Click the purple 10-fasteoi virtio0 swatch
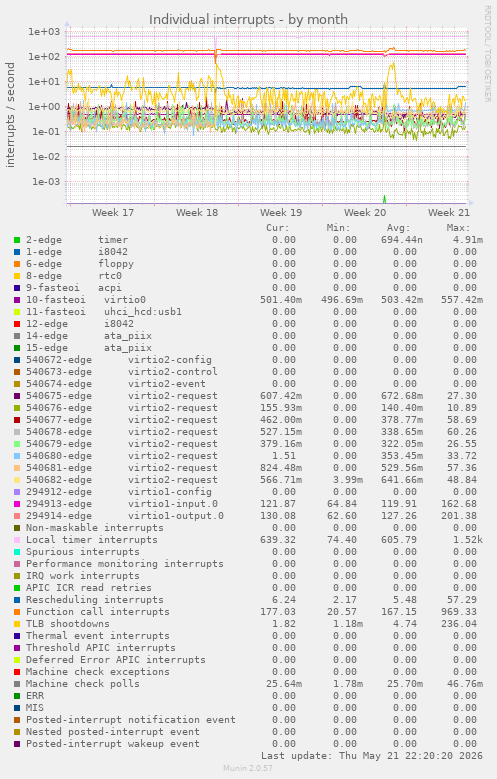The height and width of the screenshot is (779, 497). point(17,300)
